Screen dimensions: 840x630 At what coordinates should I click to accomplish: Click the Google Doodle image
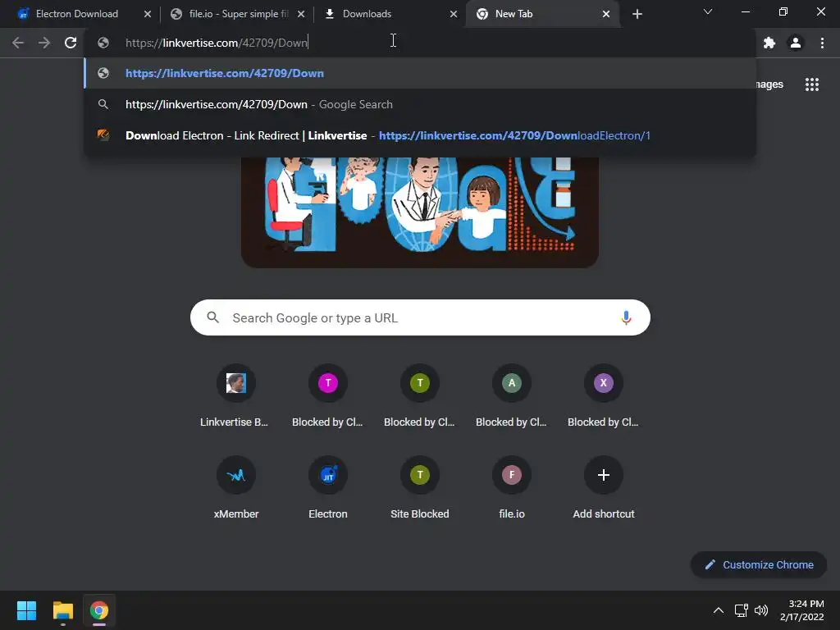[x=419, y=212]
